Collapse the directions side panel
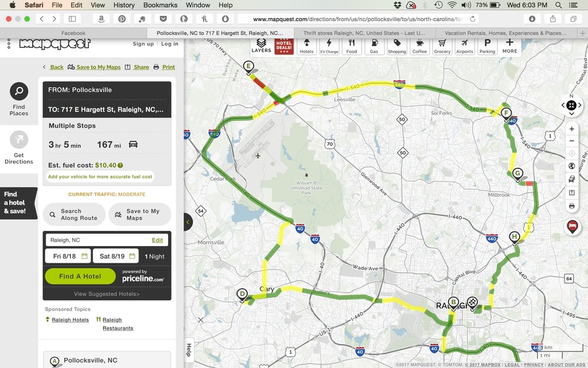Viewport: 588px width, 368px height. click(x=188, y=222)
